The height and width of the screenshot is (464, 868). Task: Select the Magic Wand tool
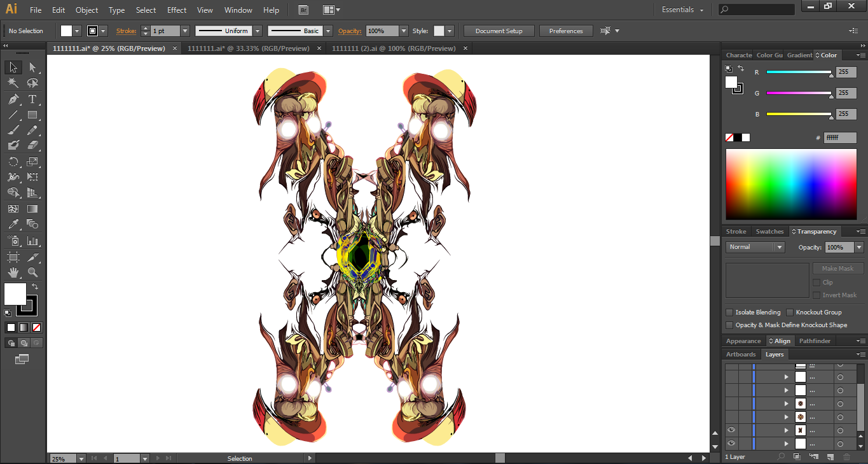[13, 83]
